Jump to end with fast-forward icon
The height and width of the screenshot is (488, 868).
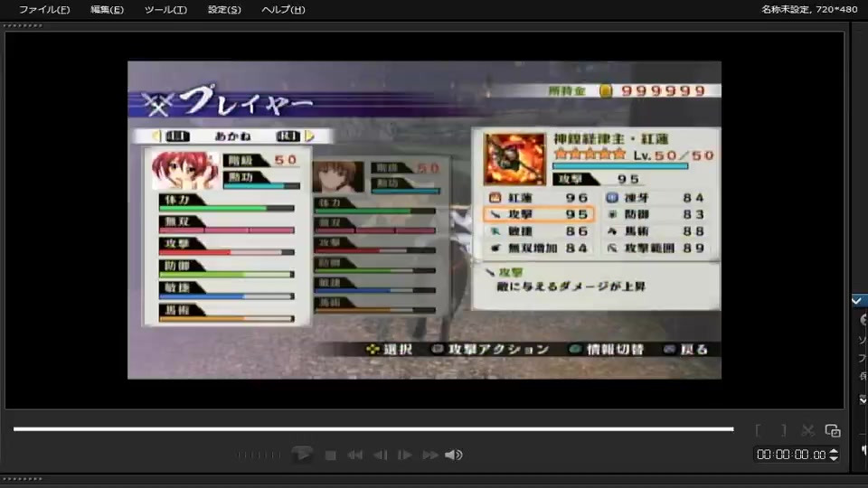[430, 455]
